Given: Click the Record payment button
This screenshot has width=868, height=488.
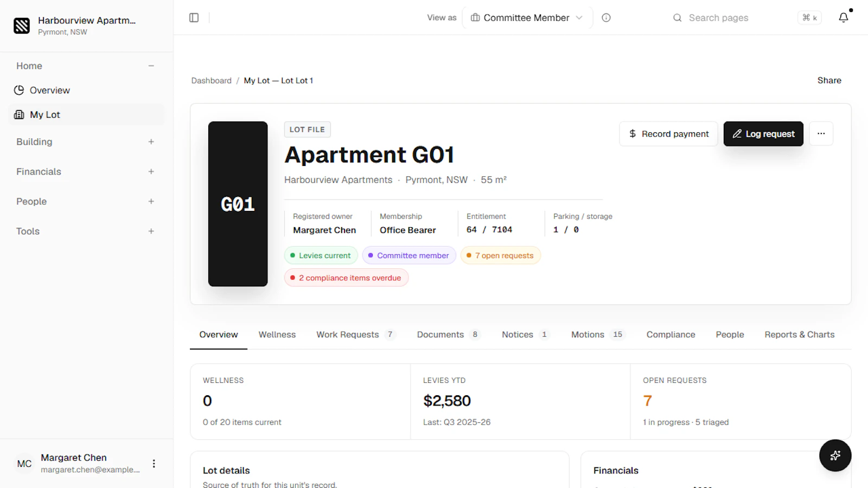Looking at the screenshot, I should [668, 134].
